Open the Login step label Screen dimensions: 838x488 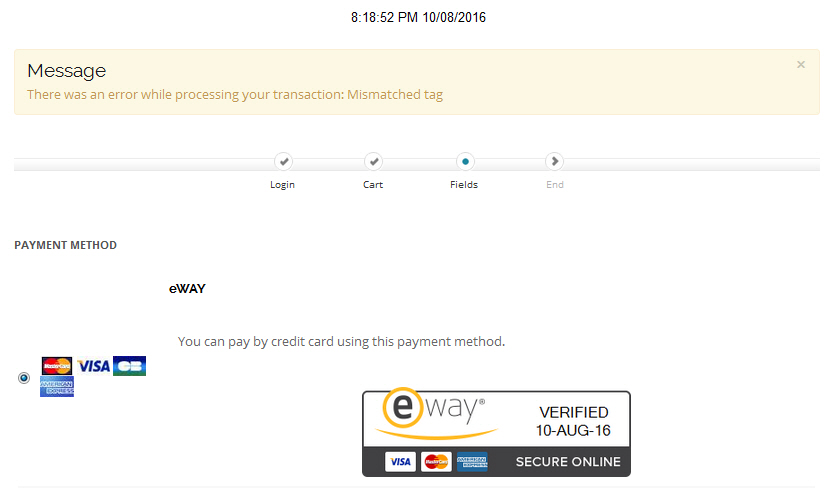282,184
